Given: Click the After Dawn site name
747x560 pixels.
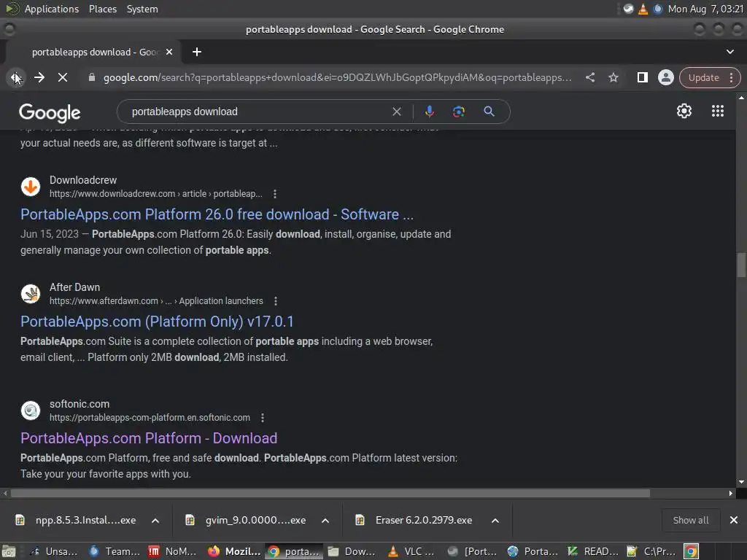Looking at the screenshot, I should [75, 287].
